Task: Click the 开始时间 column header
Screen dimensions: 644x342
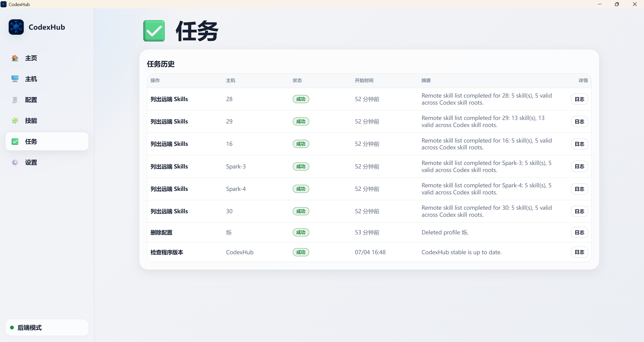Action: [x=364, y=80]
